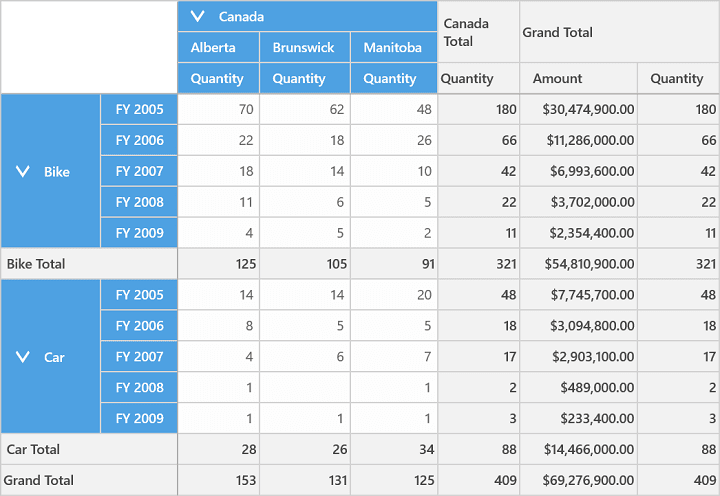Screen dimensions: 720x496
Task: Select the $30,474,900.00 amount cell
Action: coord(579,109)
